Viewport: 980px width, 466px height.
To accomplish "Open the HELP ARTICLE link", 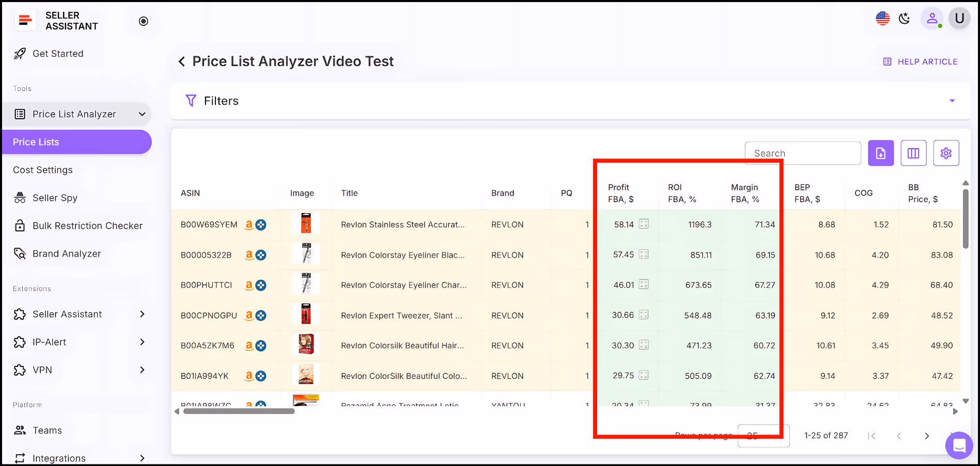I will tap(921, 61).
